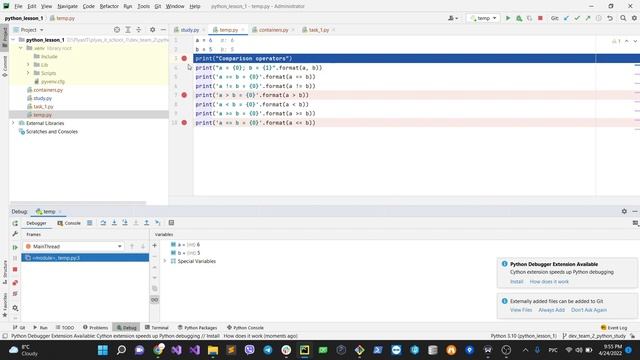
Task: Collapse all icon in Project panel header
Action: (x=139, y=30)
